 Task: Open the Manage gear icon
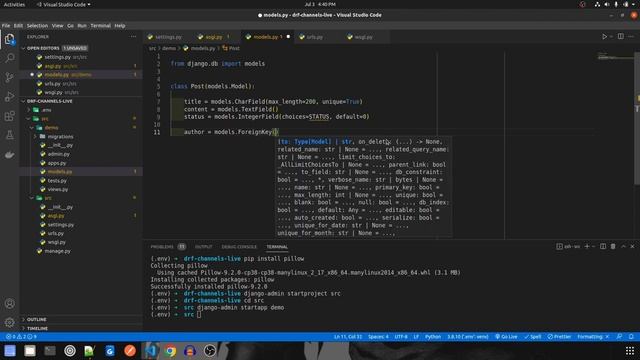(9, 322)
